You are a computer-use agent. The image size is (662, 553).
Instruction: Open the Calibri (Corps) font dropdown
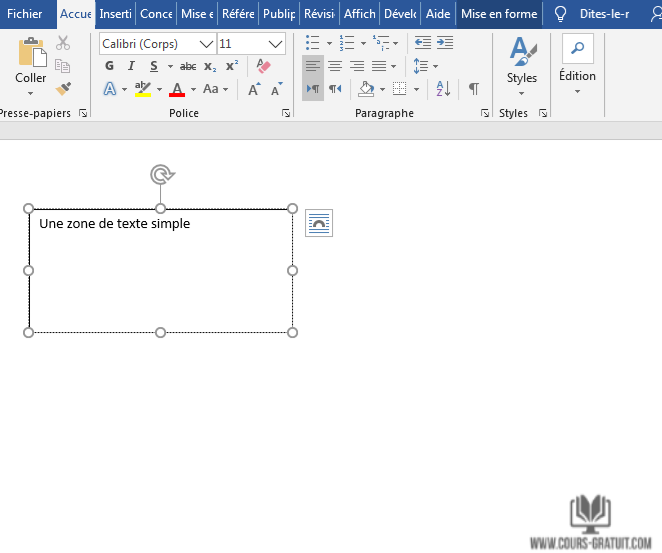(x=206, y=44)
